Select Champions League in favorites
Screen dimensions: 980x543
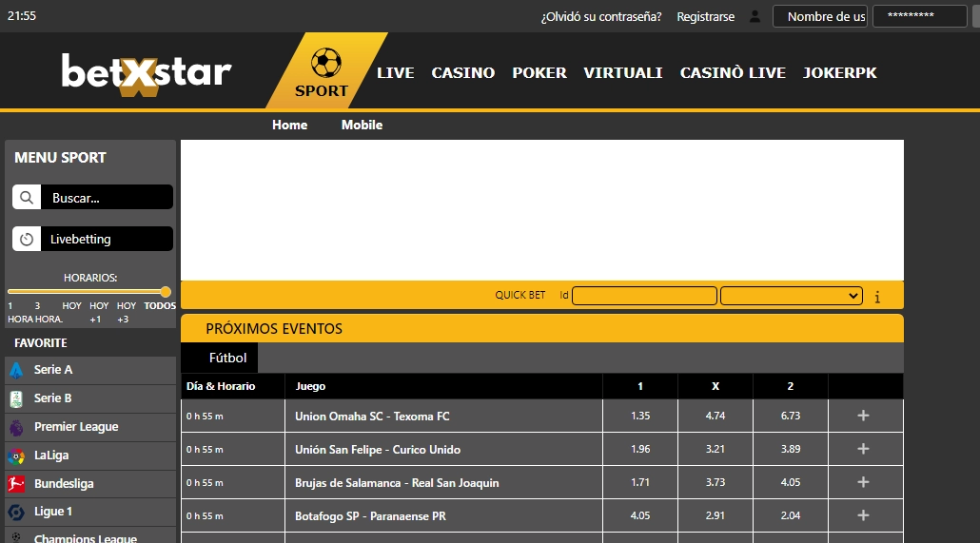90,536
